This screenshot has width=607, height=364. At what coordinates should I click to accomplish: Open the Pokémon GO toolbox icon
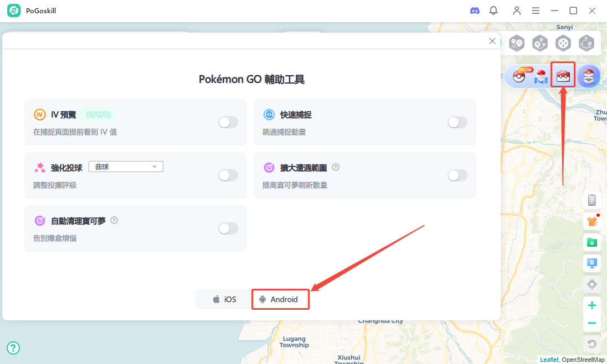point(563,76)
